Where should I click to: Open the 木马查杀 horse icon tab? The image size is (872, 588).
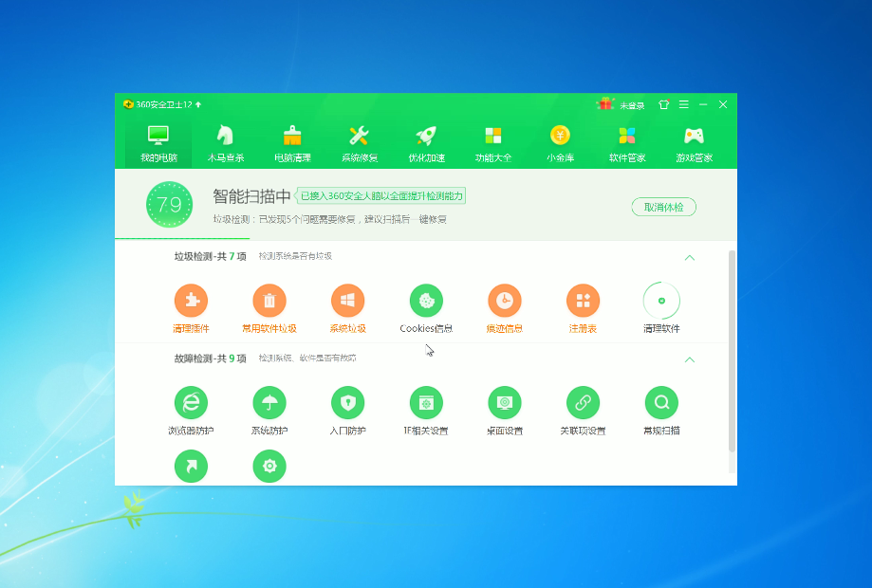pyautogui.click(x=225, y=143)
